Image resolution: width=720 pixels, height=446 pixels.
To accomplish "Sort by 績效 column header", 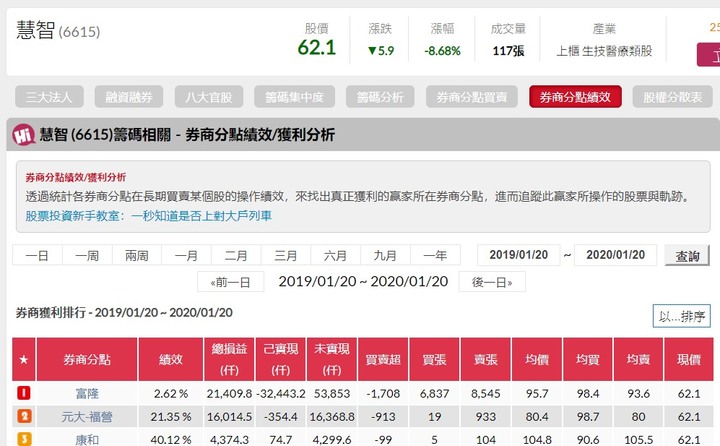I will [x=171, y=360].
